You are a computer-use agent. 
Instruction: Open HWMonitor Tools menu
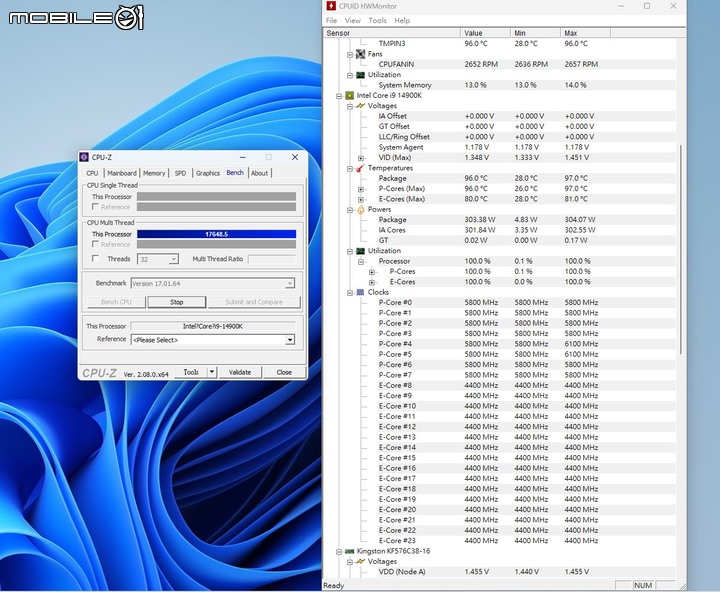pos(377,21)
